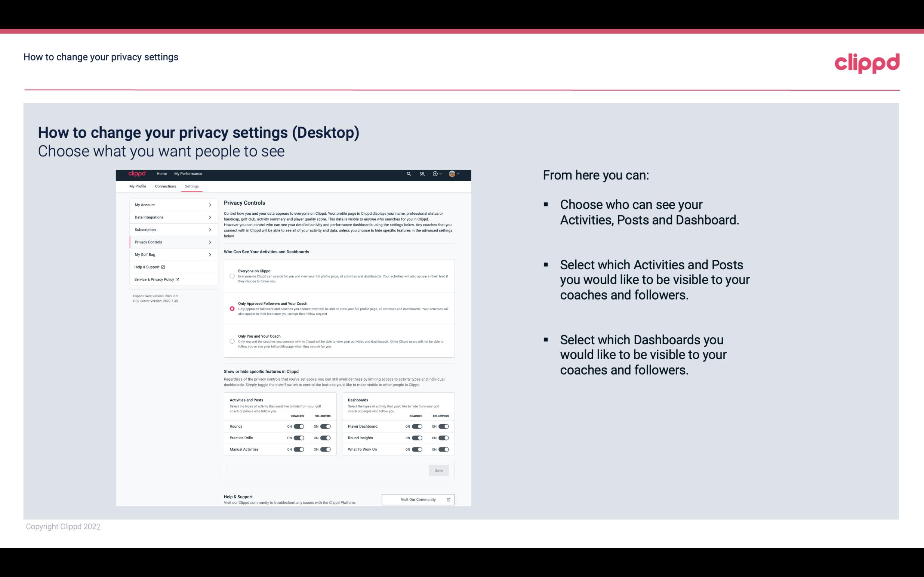
Task: Click the Visit Our Community button
Action: tap(417, 499)
